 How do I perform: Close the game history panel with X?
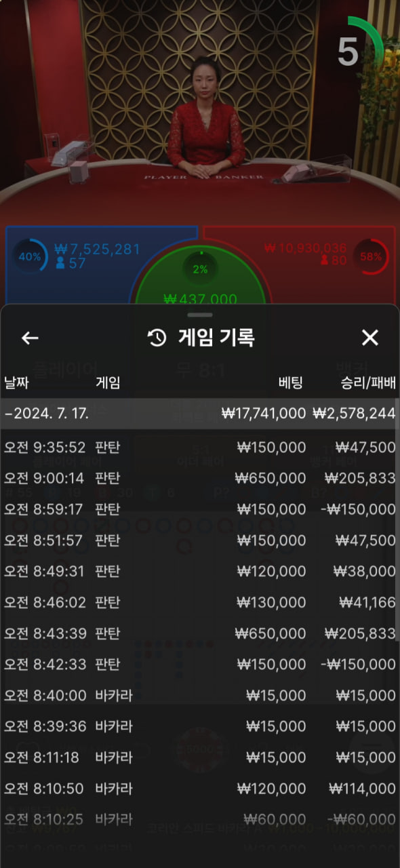(x=369, y=338)
